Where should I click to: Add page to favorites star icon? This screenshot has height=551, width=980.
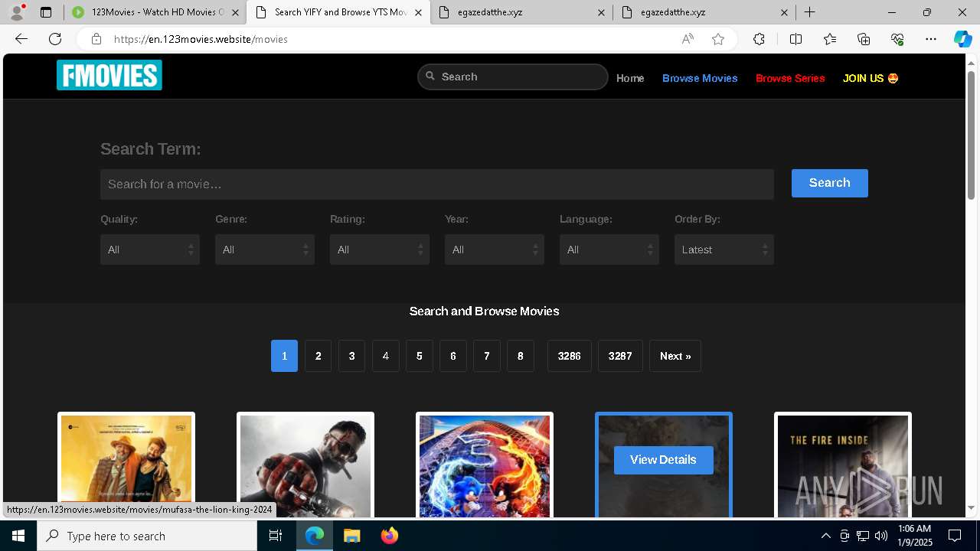point(718,39)
